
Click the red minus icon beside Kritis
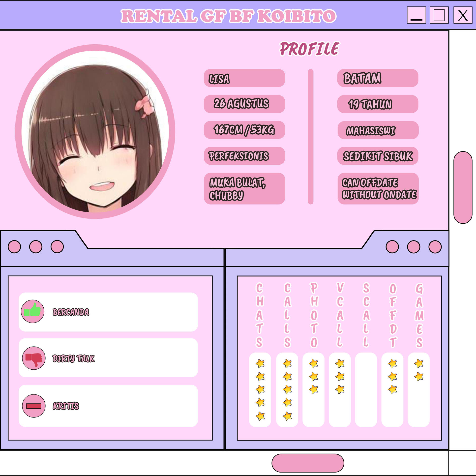click(x=34, y=406)
